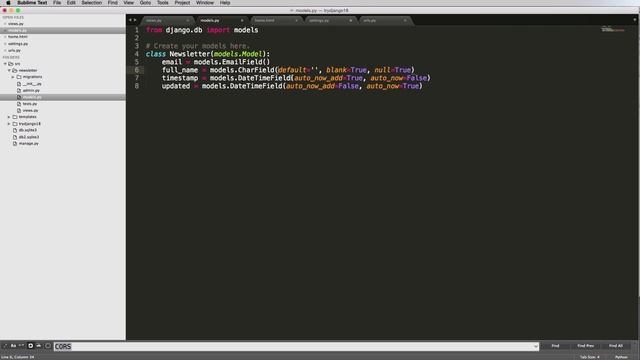Viewport: 640px width, 360px height.
Task: Toggle regular expression search in find bar
Action: point(5,346)
